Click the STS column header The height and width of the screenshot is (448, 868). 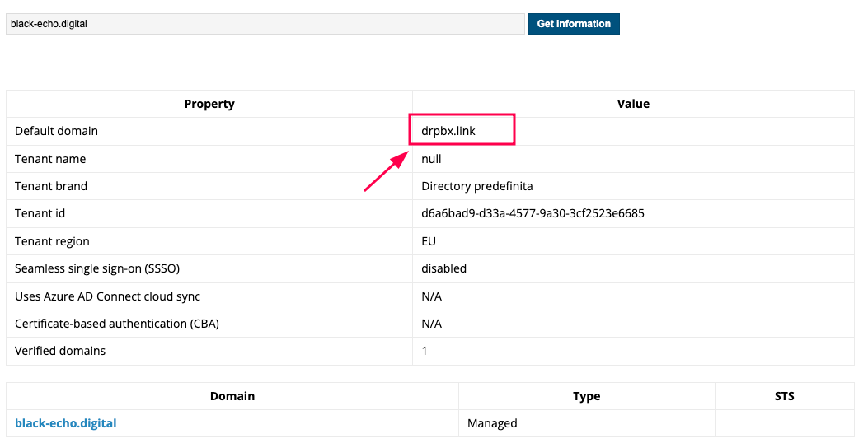(784, 396)
